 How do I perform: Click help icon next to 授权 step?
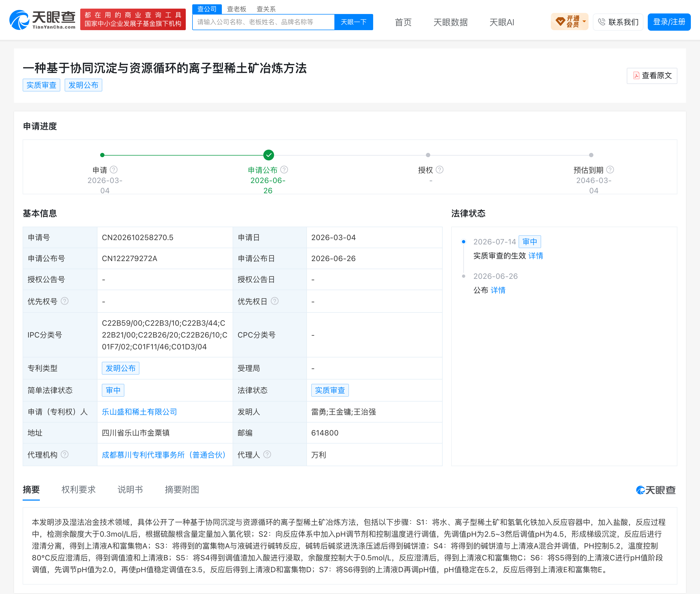pyautogui.click(x=440, y=170)
